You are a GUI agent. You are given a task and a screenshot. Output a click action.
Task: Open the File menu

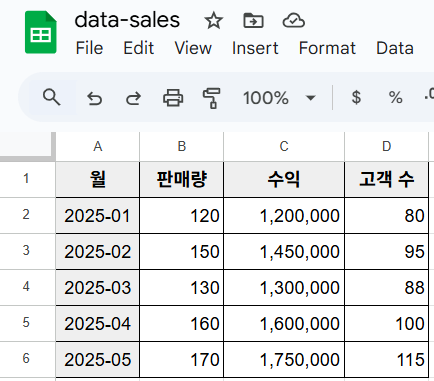[x=89, y=48]
